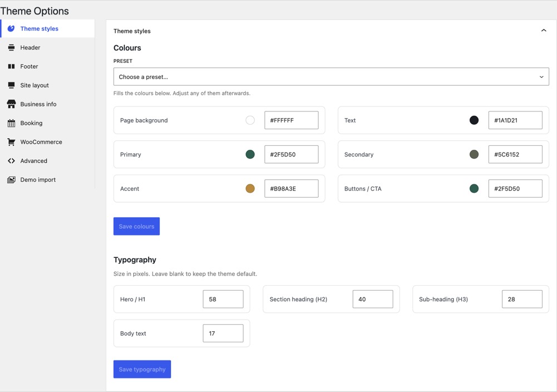Pick the Primary colour swatch
Image resolution: width=557 pixels, height=392 pixels.
250,154
